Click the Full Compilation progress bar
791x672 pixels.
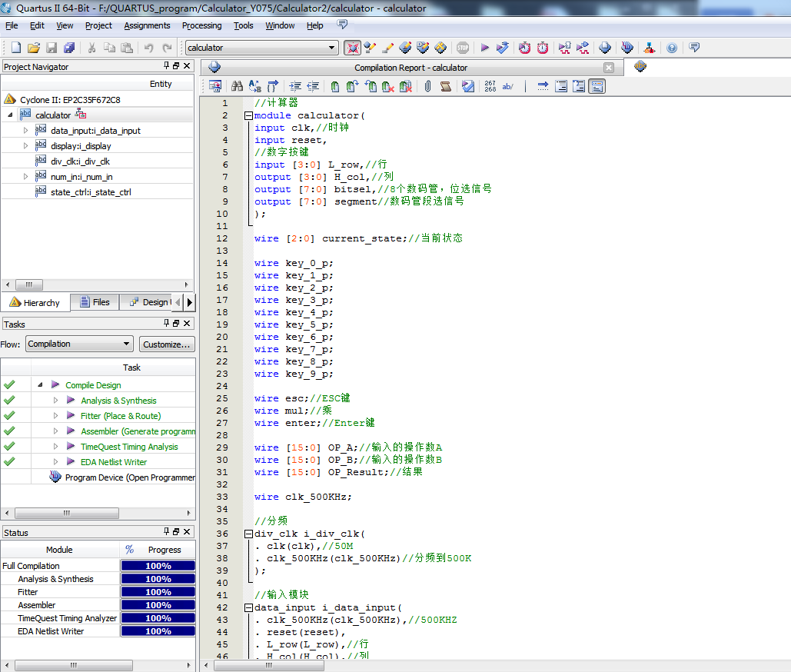tap(158, 566)
